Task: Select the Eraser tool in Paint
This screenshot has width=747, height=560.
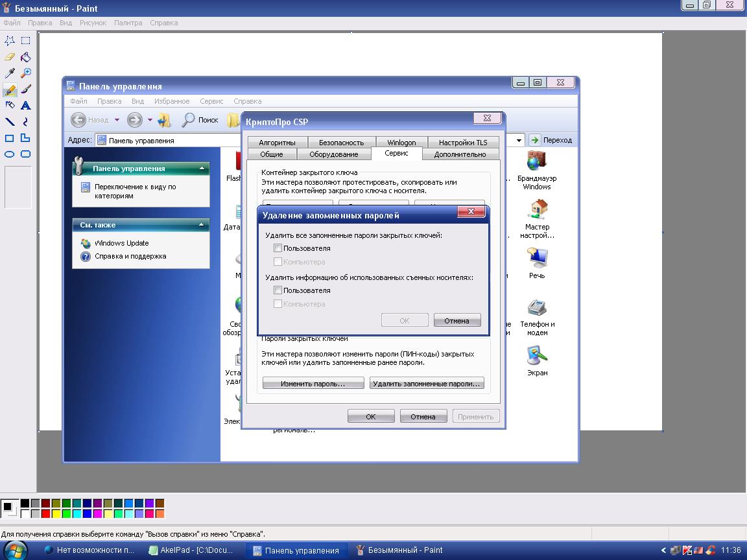Action: (x=10, y=57)
